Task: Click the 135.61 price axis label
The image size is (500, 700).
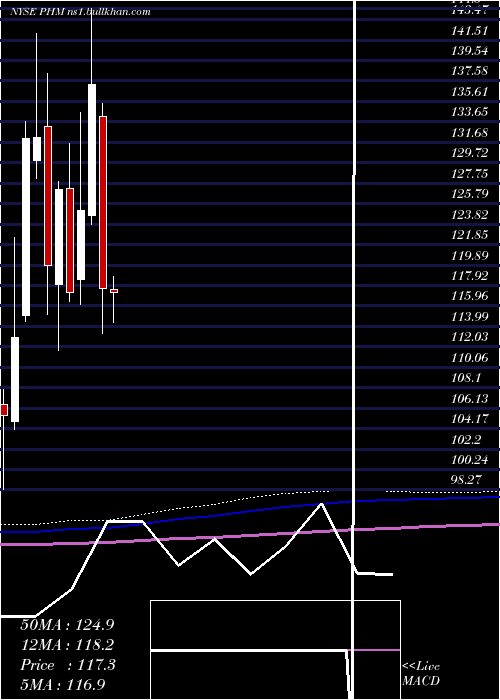Action: click(470, 92)
